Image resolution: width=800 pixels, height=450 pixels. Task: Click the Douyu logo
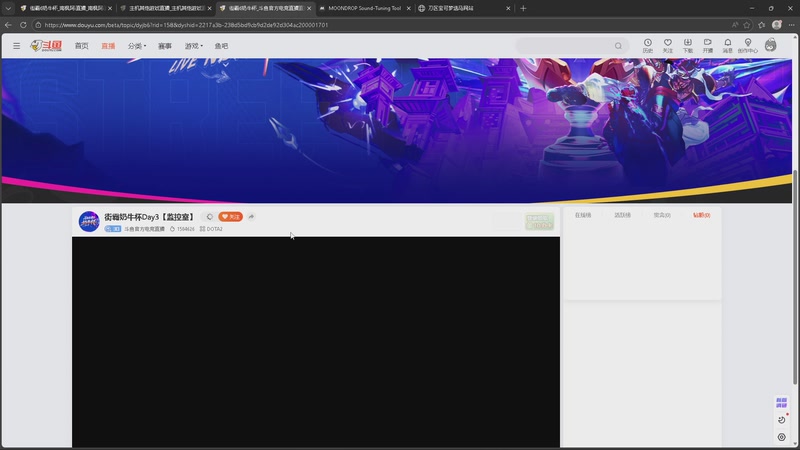tap(46, 46)
